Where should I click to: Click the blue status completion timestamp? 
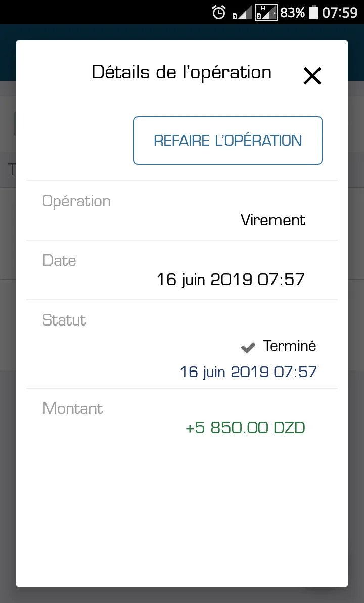[x=248, y=373]
